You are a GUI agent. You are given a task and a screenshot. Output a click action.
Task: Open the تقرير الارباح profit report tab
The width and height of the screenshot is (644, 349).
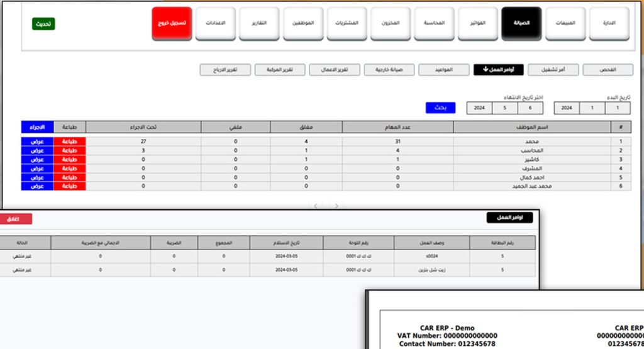[225, 70]
